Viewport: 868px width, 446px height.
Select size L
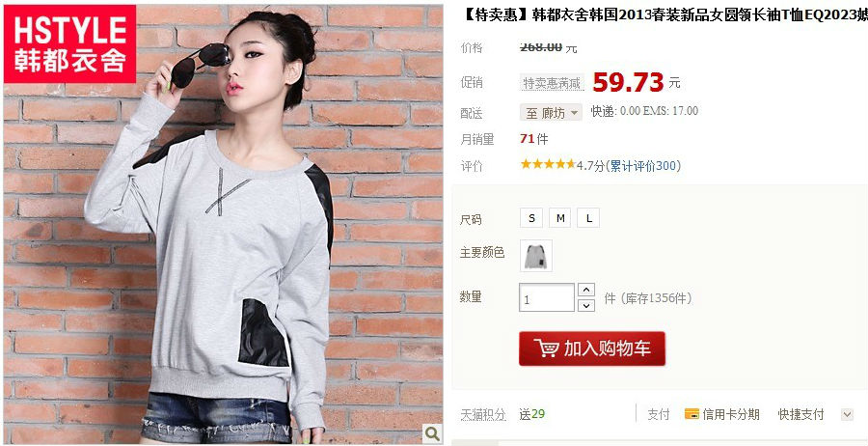tap(588, 218)
